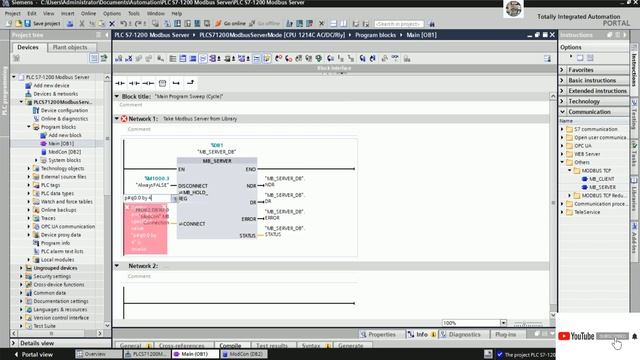This screenshot has height=360, width=640.
Task: Open Add new device in project tree
Action: tap(47, 85)
